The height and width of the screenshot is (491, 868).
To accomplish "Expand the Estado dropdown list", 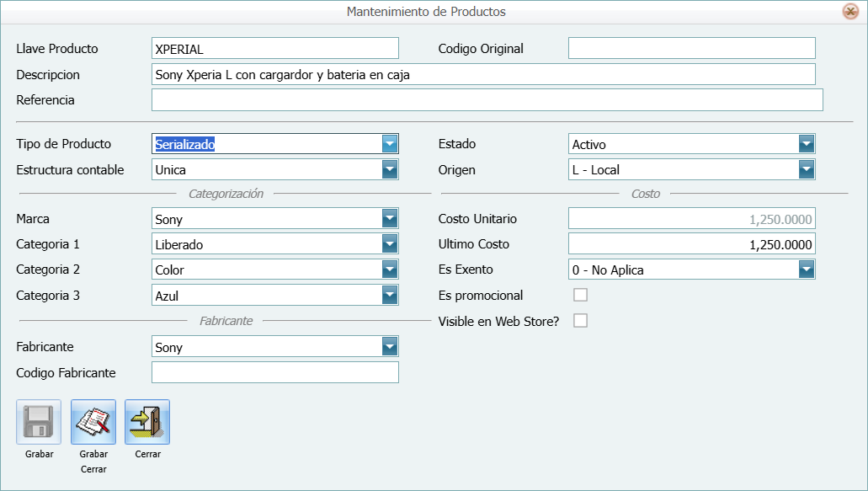I will click(x=807, y=144).
